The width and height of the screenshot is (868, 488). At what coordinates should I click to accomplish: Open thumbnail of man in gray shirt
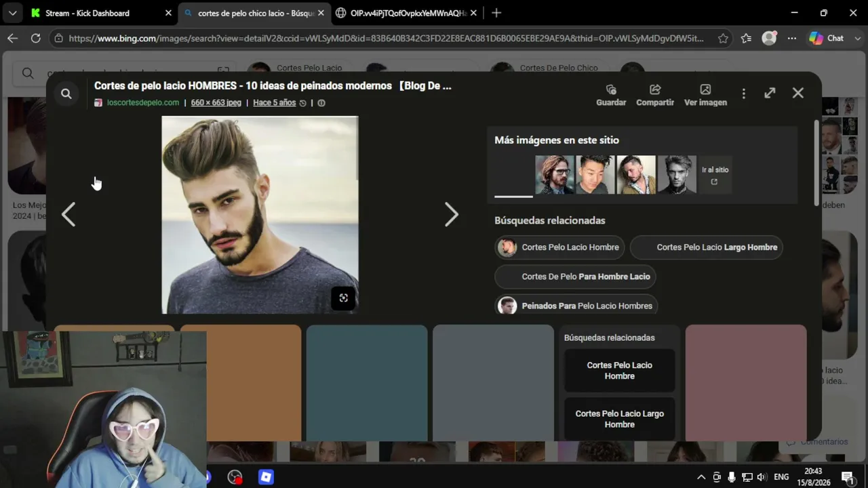pyautogui.click(x=595, y=175)
